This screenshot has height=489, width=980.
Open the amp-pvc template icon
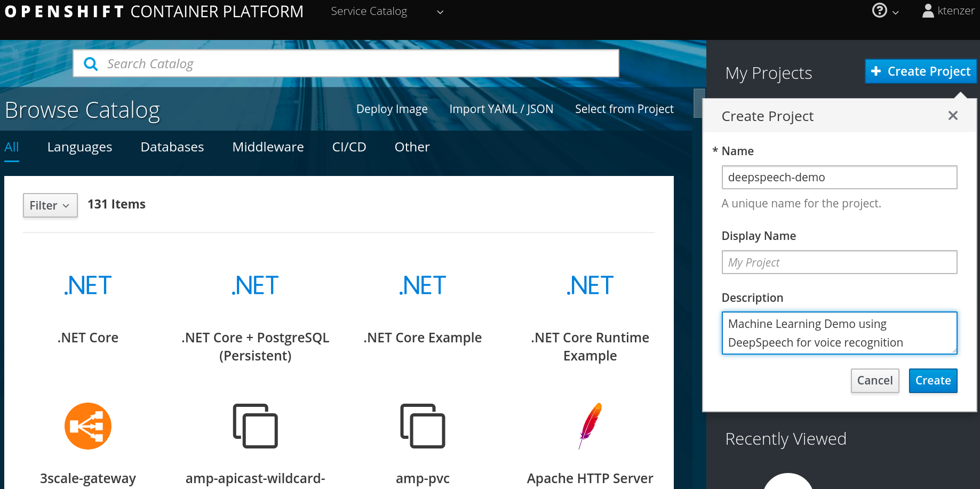click(423, 426)
